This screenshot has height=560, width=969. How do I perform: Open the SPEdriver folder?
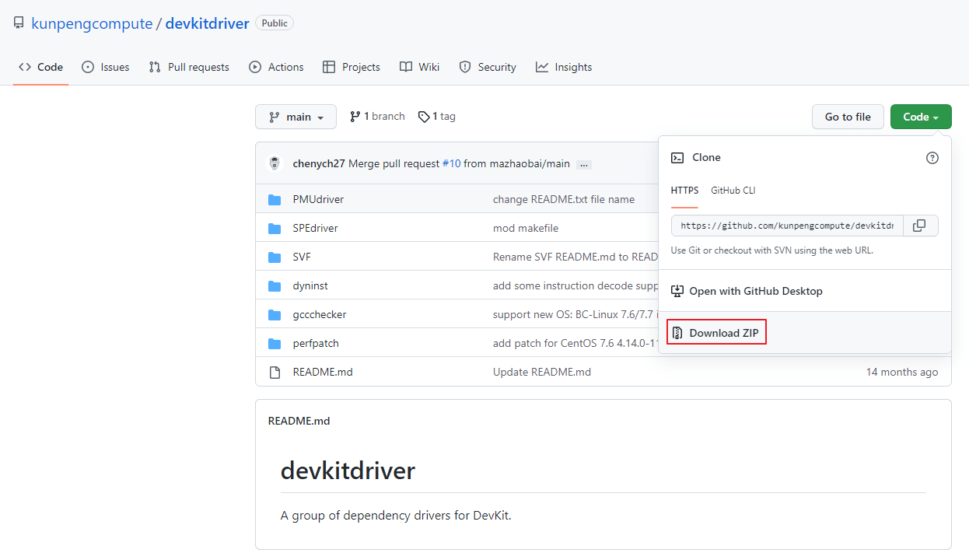[x=315, y=228]
